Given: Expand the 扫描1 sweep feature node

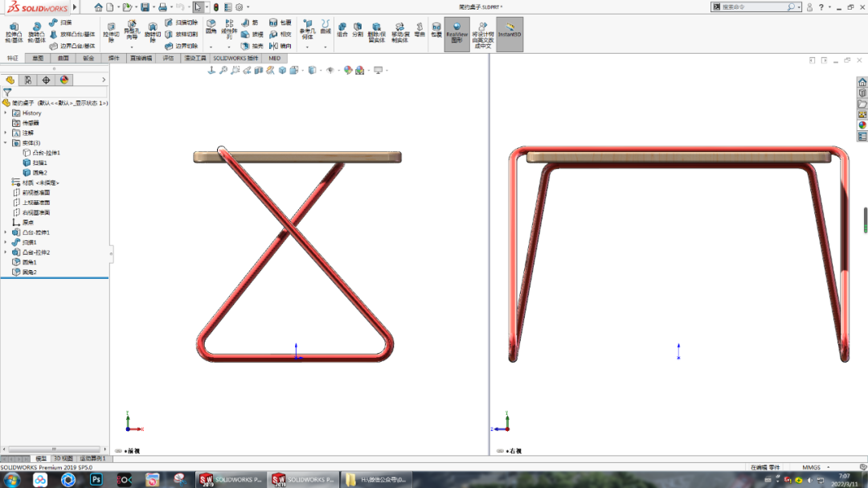Looking at the screenshot, I should (x=6, y=242).
